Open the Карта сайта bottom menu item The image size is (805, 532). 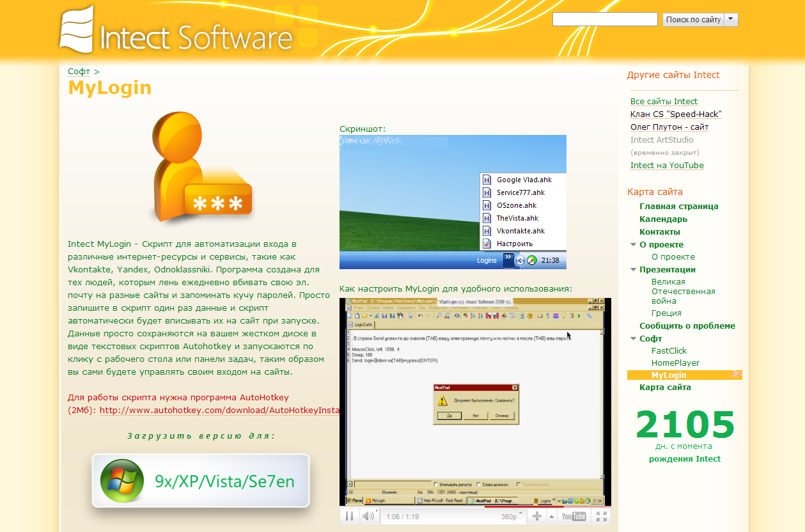pyautogui.click(x=665, y=387)
